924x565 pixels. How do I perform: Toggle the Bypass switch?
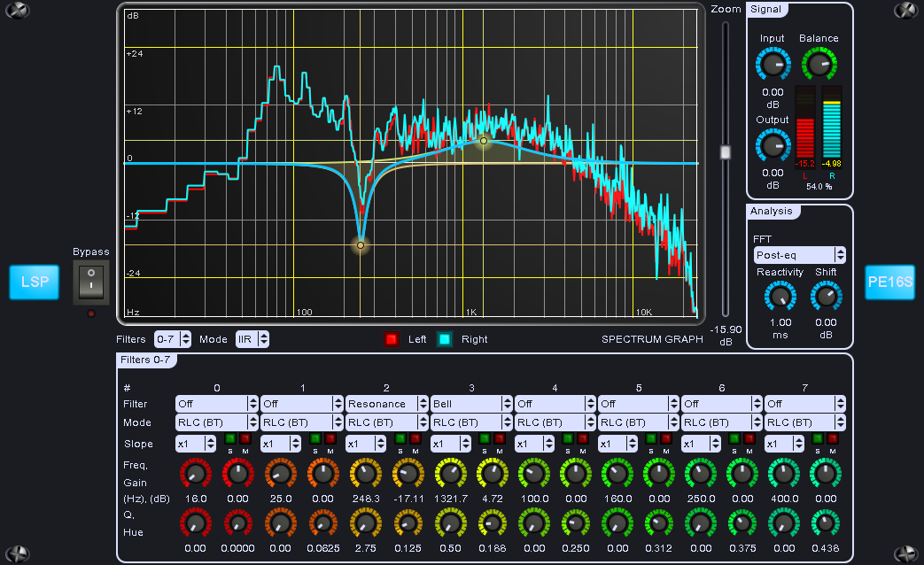point(90,282)
